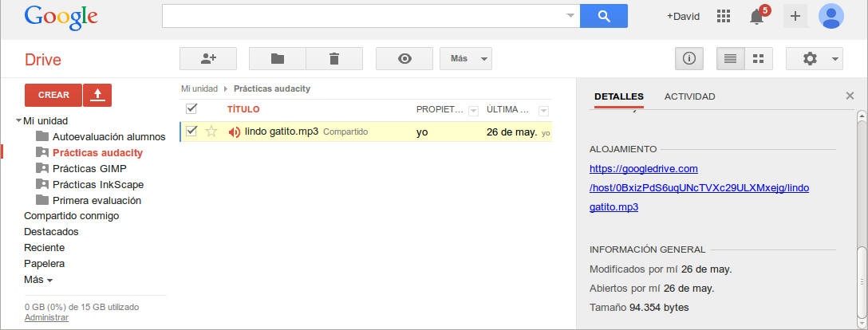This screenshot has height=330, width=868.
Task: Click the Google logo
Action: click(61, 18)
